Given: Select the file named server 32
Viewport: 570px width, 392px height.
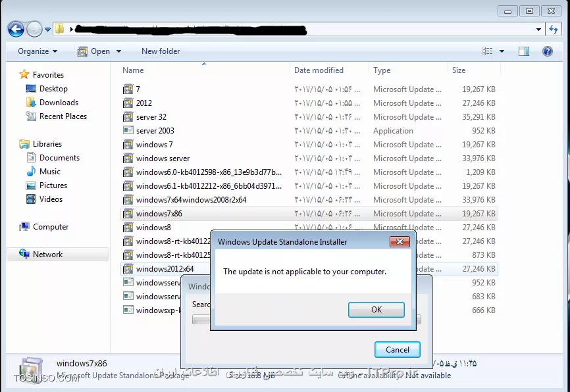Looking at the screenshot, I should coord(151,116).
